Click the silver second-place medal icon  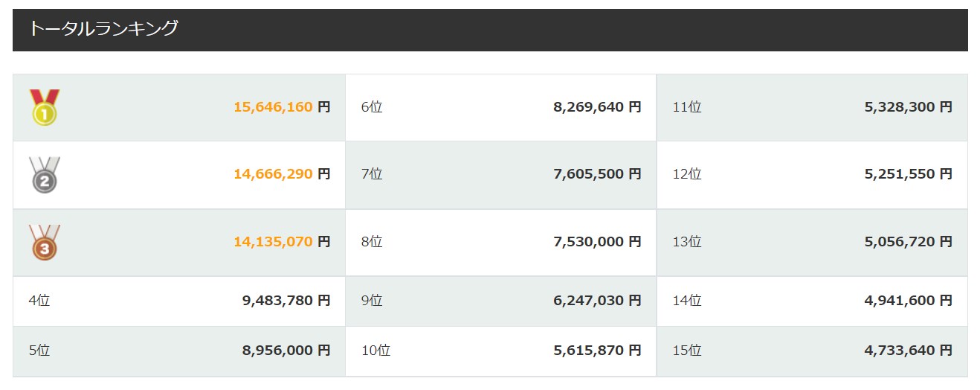[x=44, y=175]
